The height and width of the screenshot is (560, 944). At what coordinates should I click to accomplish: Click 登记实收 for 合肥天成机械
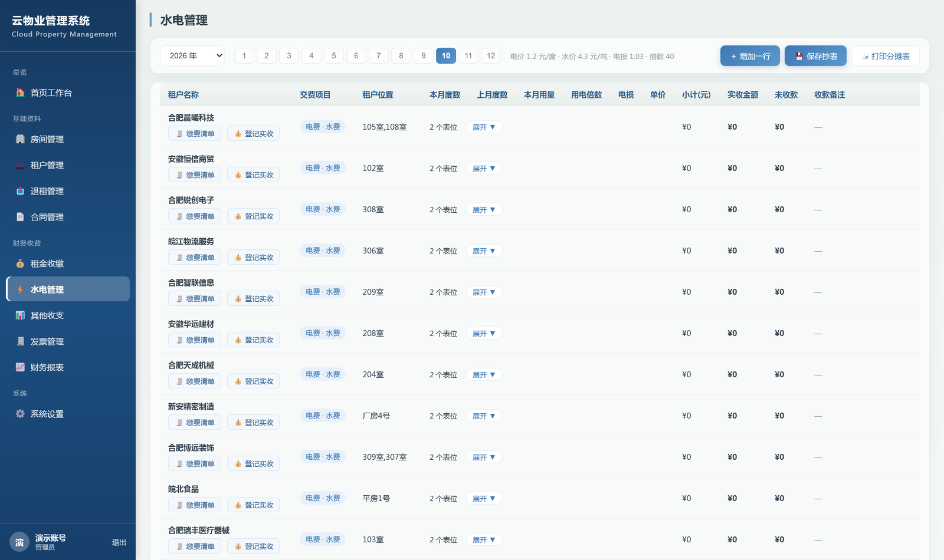(x=254, y=381)
